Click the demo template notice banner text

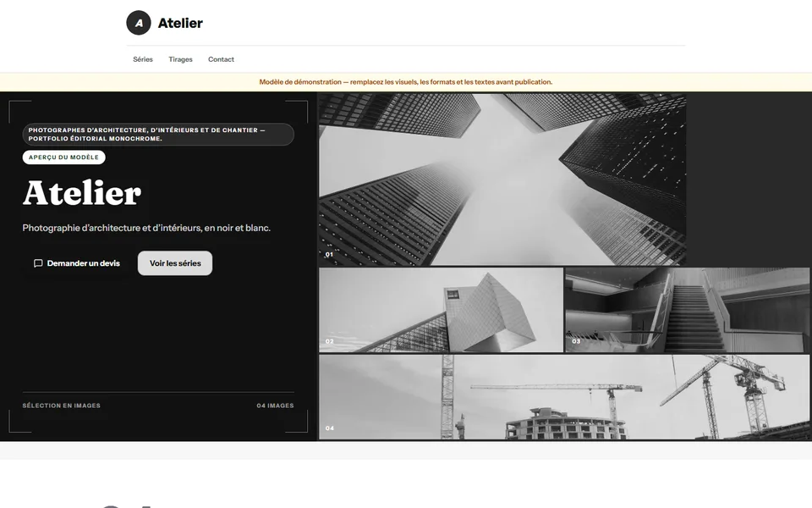[x=405, y=82]
